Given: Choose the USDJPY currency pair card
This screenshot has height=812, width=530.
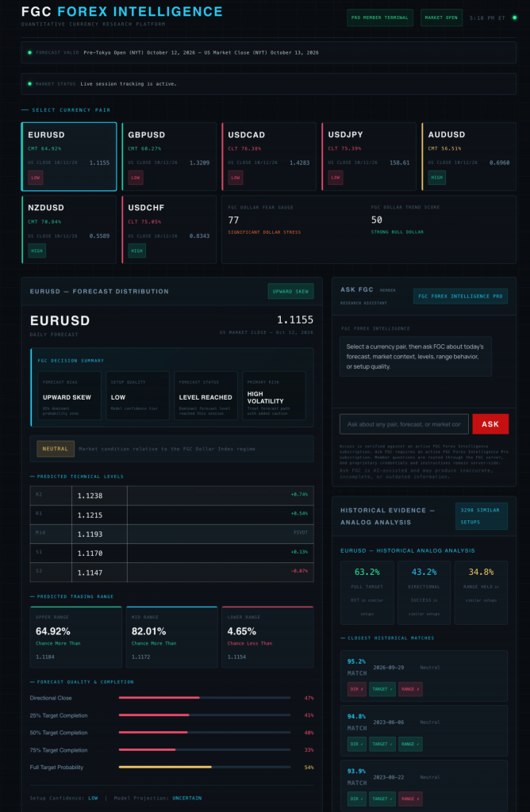Looking at the screenshot, I should (369, 156).
